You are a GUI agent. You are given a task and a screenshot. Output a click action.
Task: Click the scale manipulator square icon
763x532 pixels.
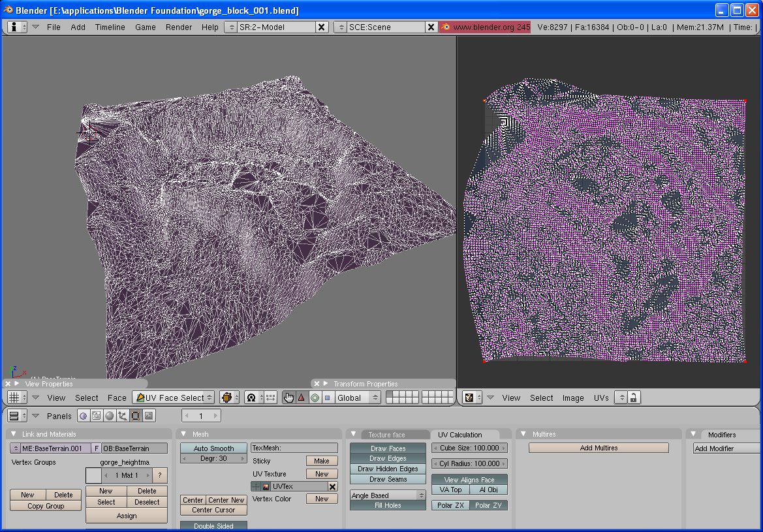pyautogui.click(x=328, y=398)
